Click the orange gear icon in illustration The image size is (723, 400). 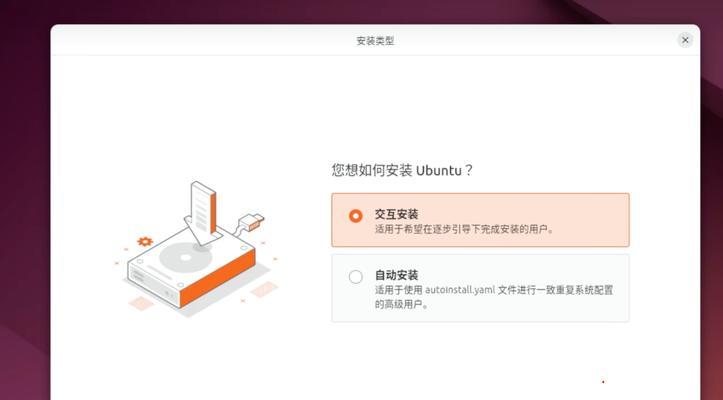[145, 241]
